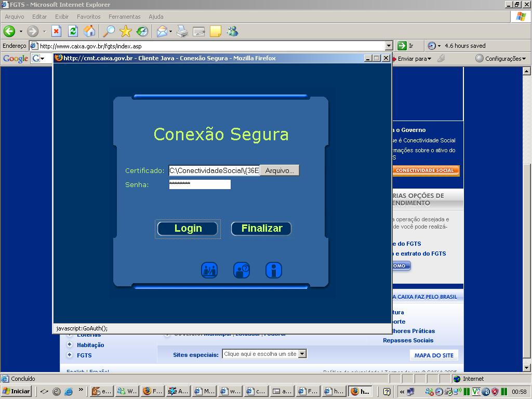This screenshot has width=532, height=399.
Task: Click the show desktop quick launch icon
Action: (44, 392)
